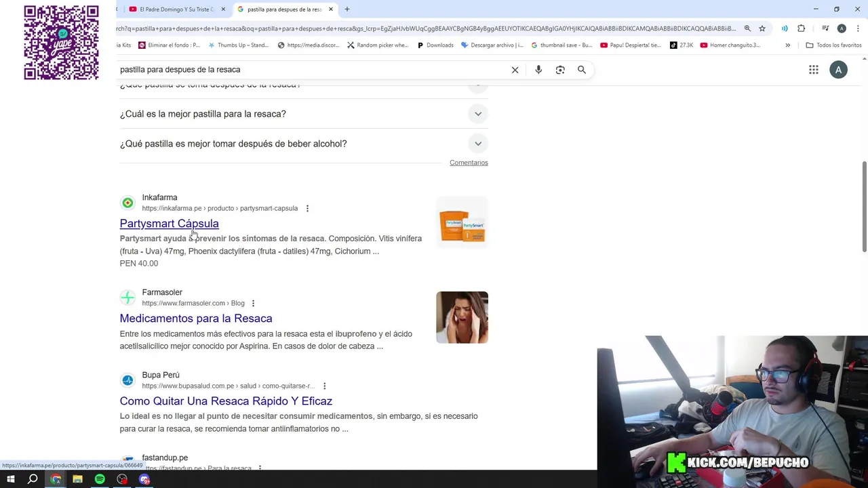The width and height of the screenshot is (868, 488).
Task: Click the Chrome address bar URL
Action: pos(426,28)
